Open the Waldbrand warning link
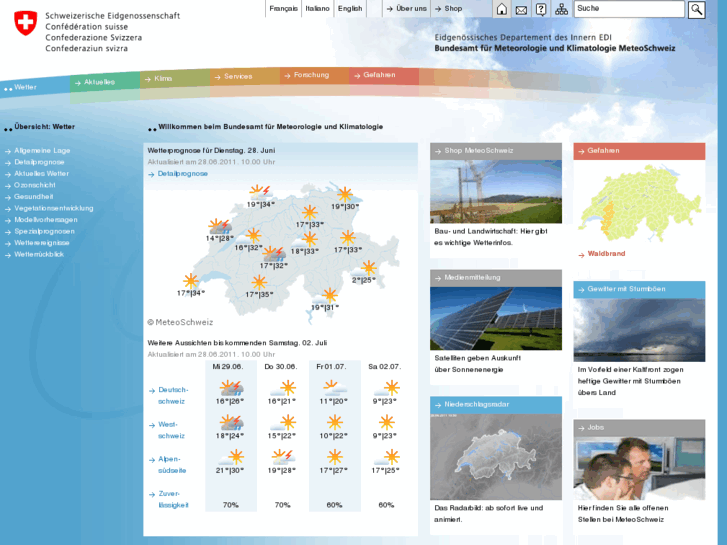Viewport: 727px width, 545px height. (606, 254)
